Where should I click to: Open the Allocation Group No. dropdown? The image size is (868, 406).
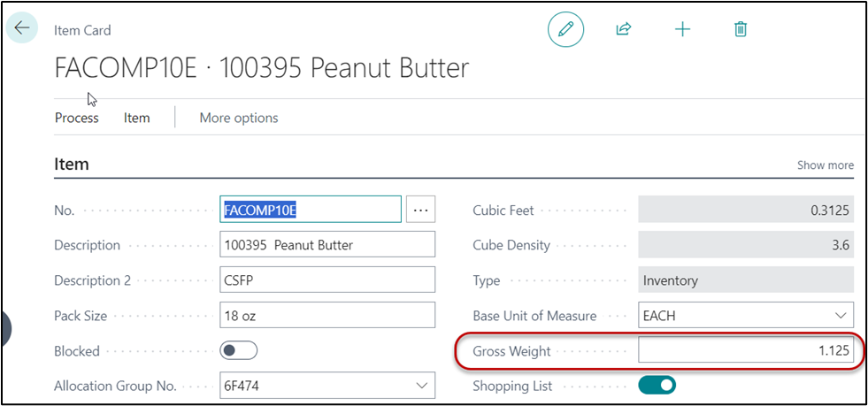(421, 386)
